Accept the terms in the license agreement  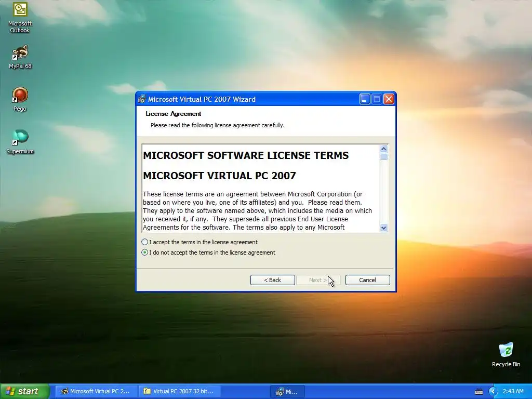tap(199, 242)
